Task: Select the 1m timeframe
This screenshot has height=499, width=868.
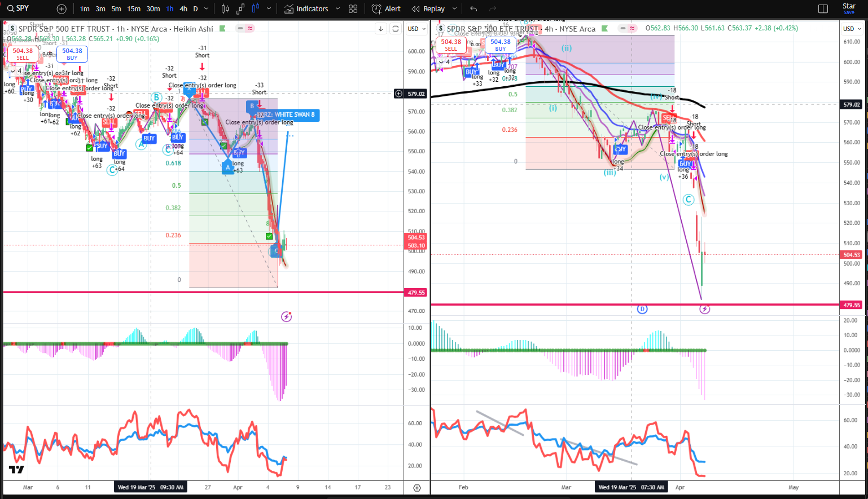Action: point(85,9)
